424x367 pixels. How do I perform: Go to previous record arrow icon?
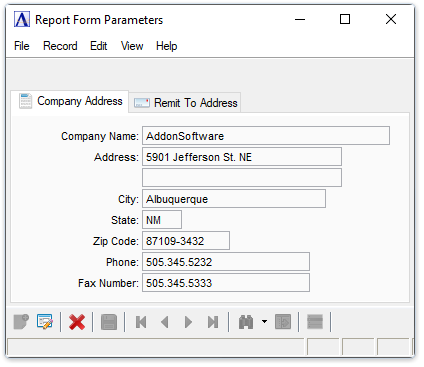tap(165, 322)
